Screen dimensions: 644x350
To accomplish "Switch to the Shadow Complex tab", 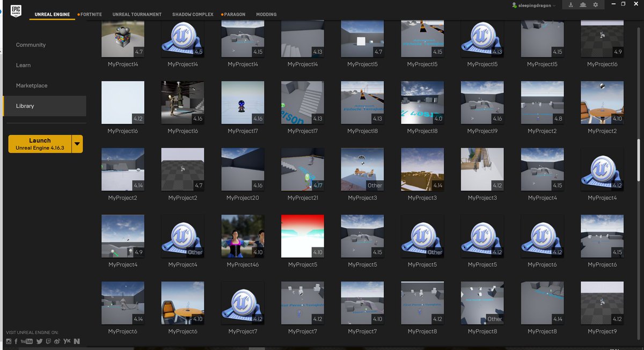I will [193, 14].
